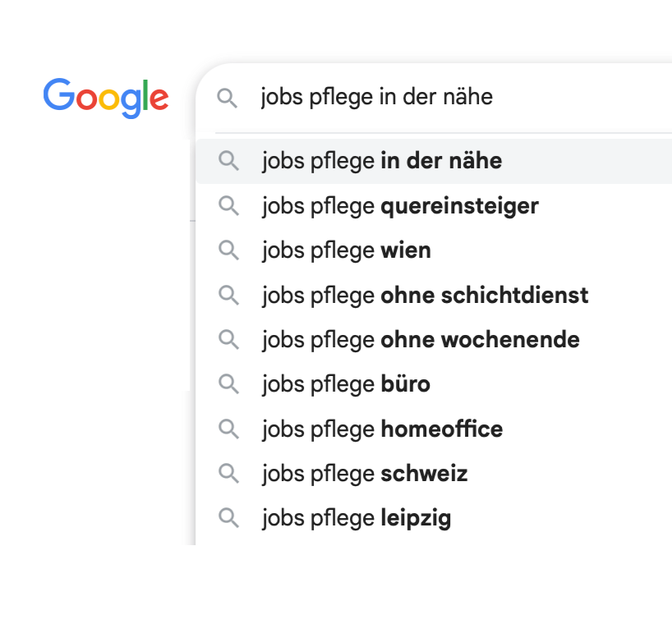The image size is (672, 624).
Task: Open the "jobs pflege büro" suggestion
Action: 346,383
